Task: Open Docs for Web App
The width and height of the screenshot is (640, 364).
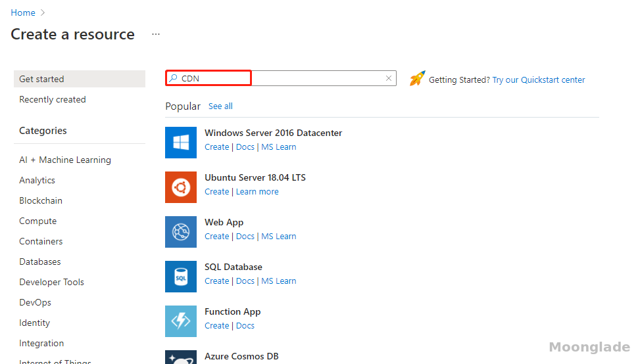Action: 245,237
